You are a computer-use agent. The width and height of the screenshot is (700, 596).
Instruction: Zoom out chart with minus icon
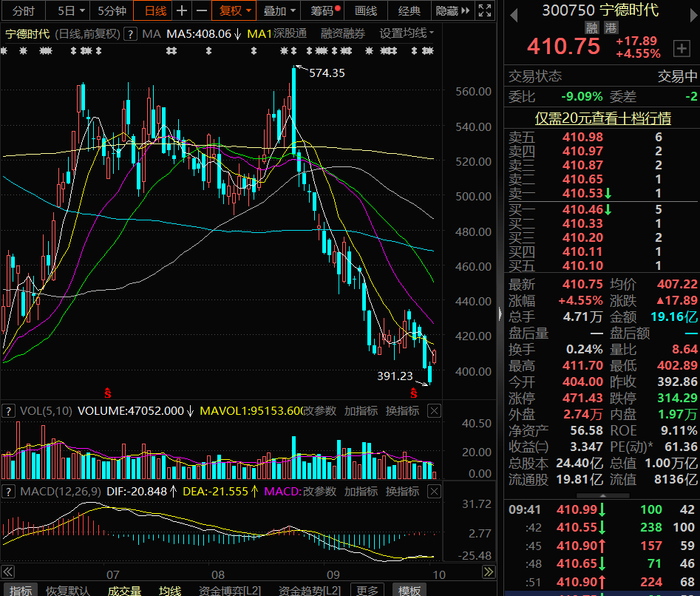[202, 10]
